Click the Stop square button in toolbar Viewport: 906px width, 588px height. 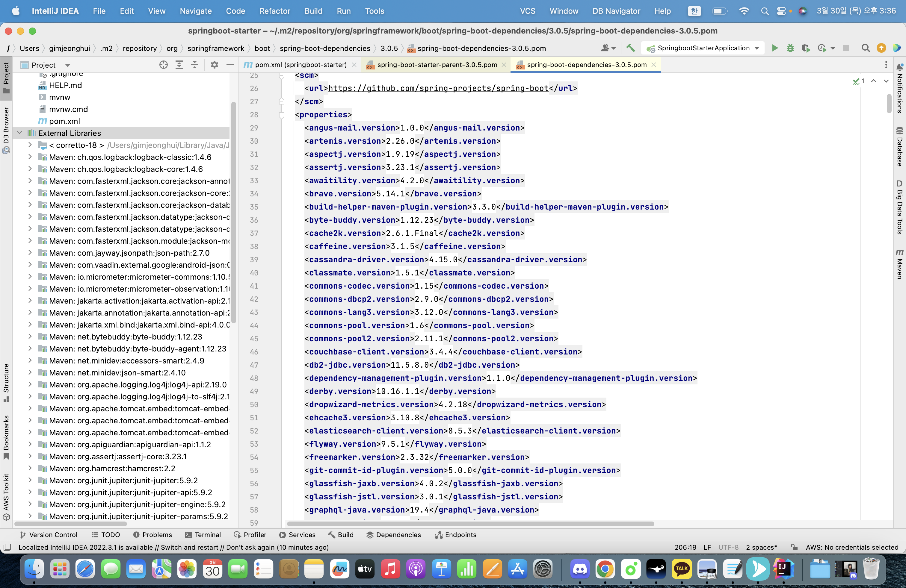(x=846, y=48)
